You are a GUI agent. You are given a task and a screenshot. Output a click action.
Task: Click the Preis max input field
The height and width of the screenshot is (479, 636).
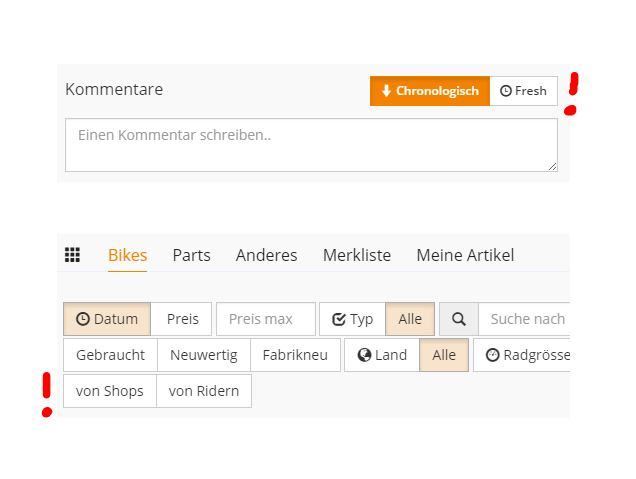[x=266, y=319]
